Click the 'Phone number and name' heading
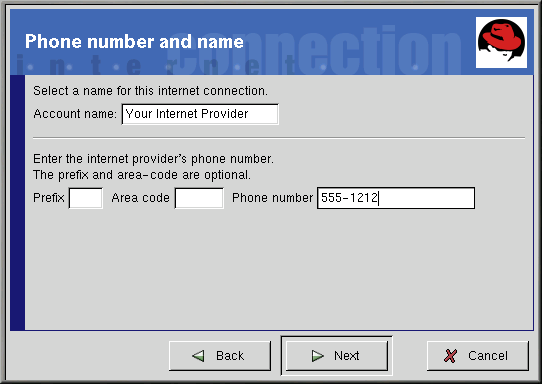 click(x=134, y=42)
